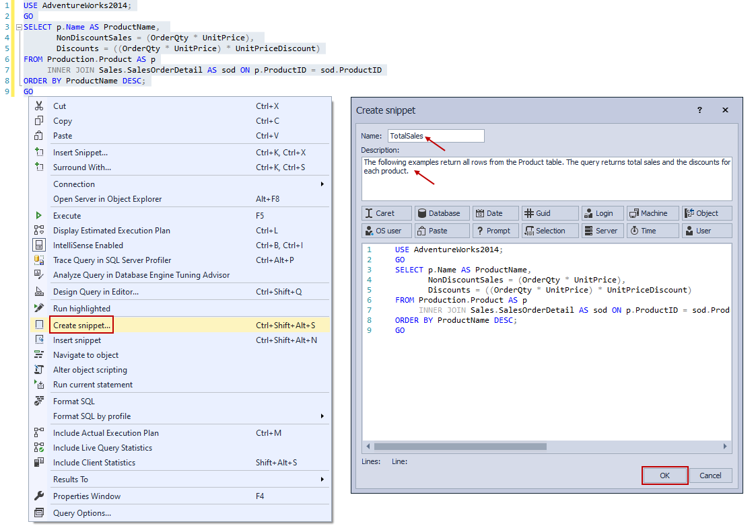Click the Include Client Statistics icon
The width and height of the screenshot is (756, 532).
(x=39, y=463)
